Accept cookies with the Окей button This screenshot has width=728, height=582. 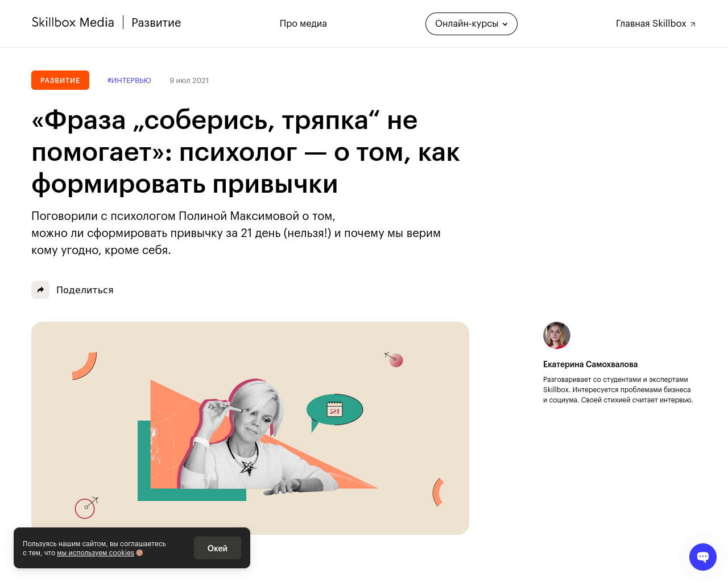tap(217, 548)
